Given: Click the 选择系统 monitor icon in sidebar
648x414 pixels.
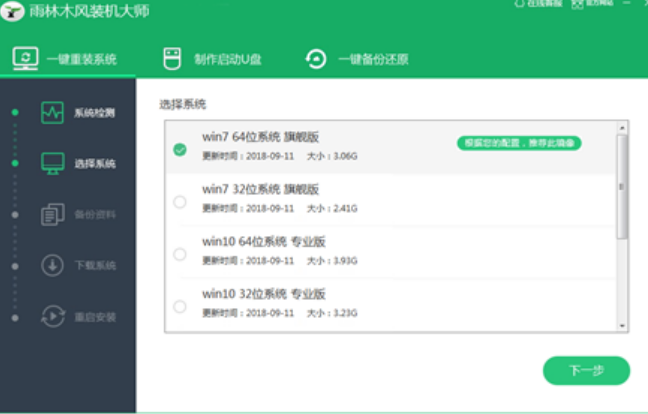Looking at the screenshot, I should point(52,163).
